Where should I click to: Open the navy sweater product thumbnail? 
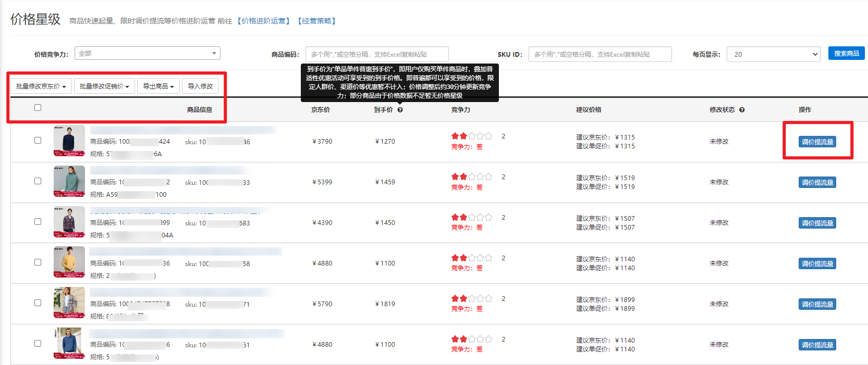tap(69, 141)
